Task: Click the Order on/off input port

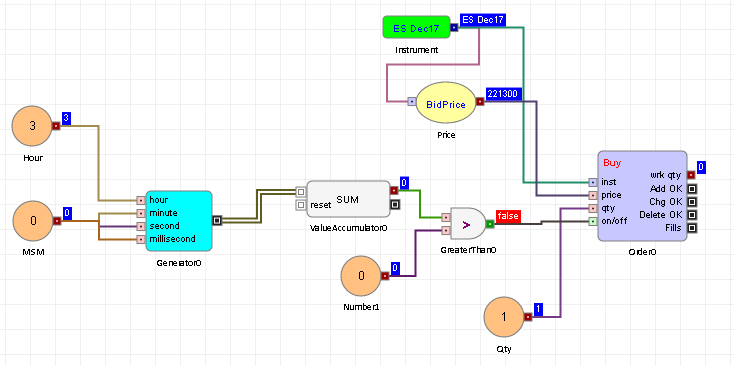Action: [x=593, y=221]
